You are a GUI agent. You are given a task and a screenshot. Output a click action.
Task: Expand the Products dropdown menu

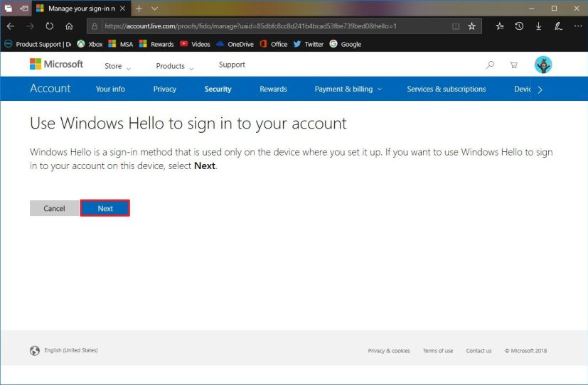tap(175, 66)
